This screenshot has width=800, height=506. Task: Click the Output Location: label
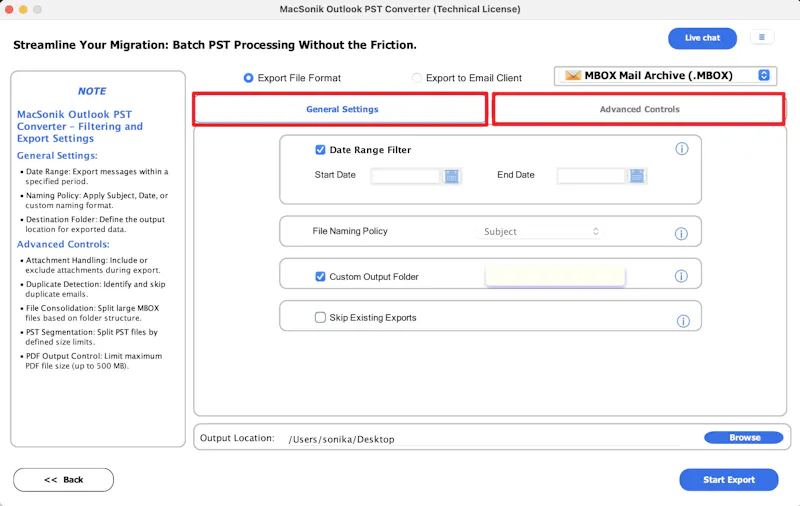point(237,438)
